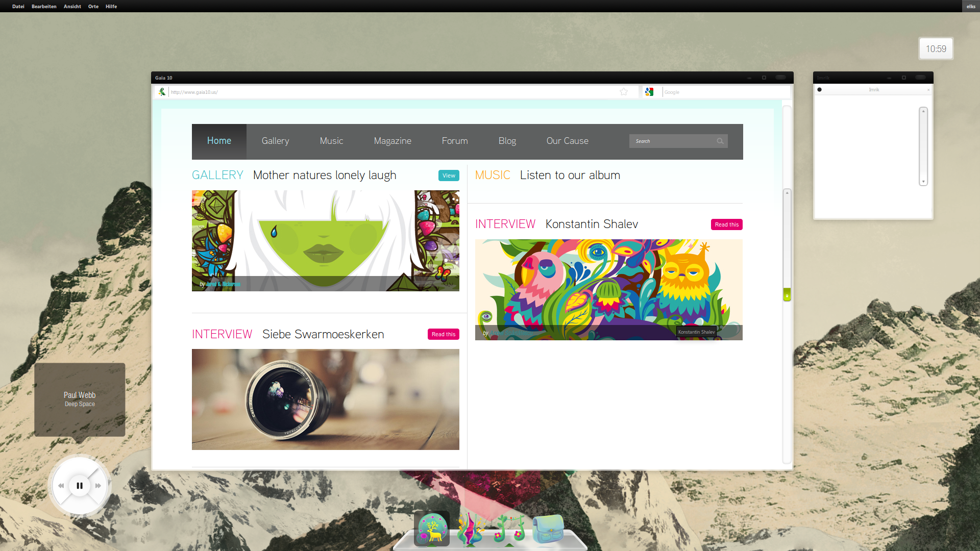Click the View button on Gallery section

click(x=448, y=176)
